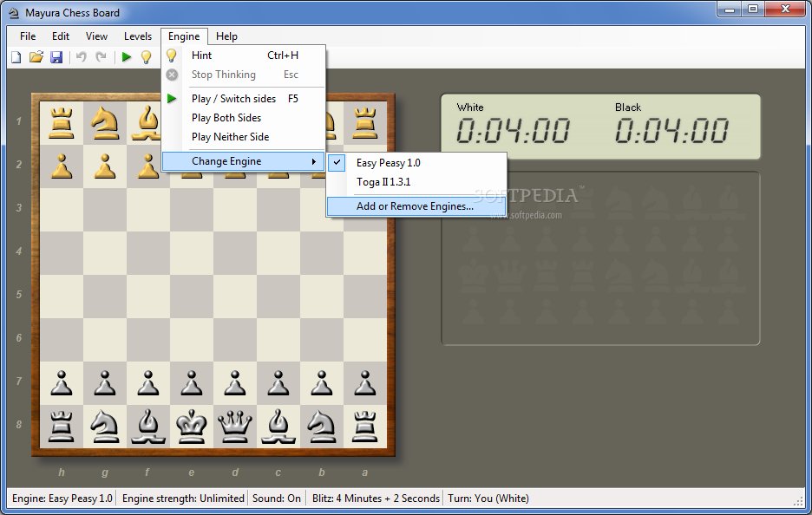Click the White clock display
Screen dimensions: 812x515
click(513, 130)
